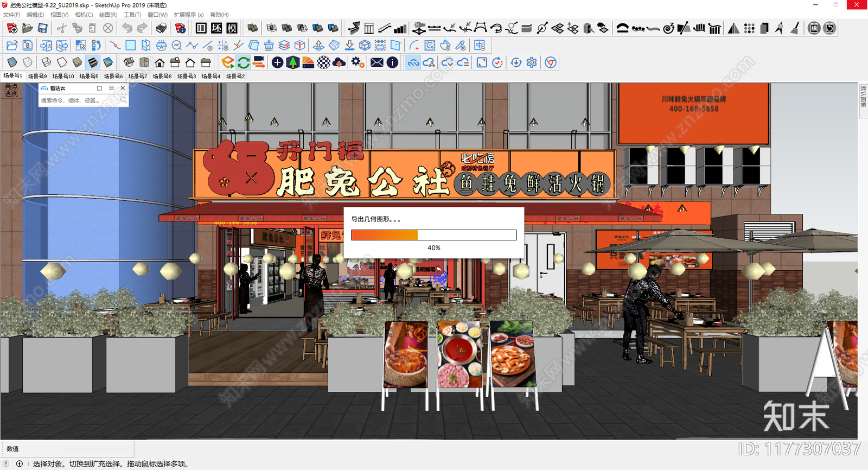Open Model Info icon with blue i
This screenshot has height=470, width=868.
coord(181,28)
